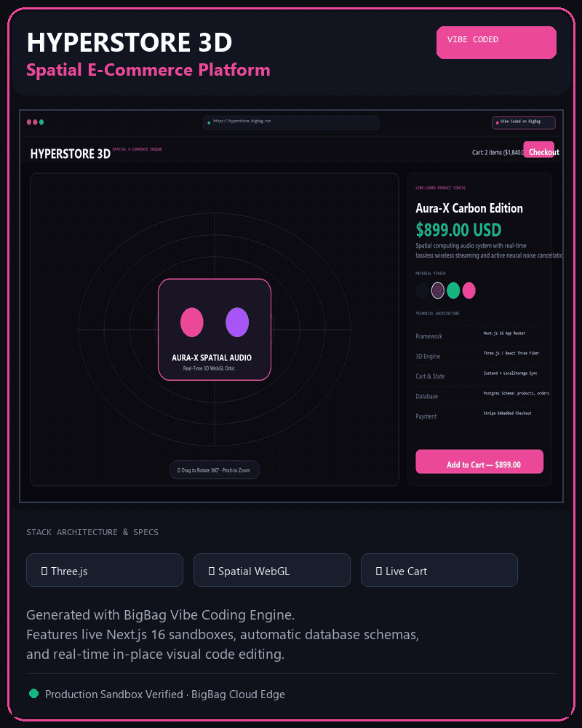Click the Drag to Rotate 360° hint pill
The width and height of the screenshot is (582, 728).
(215, 470)
